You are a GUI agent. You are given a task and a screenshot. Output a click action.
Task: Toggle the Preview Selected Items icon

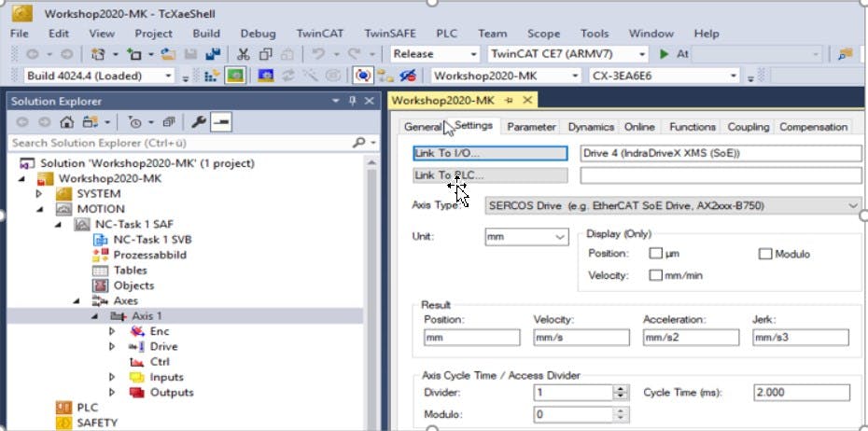tap(221, 121)
